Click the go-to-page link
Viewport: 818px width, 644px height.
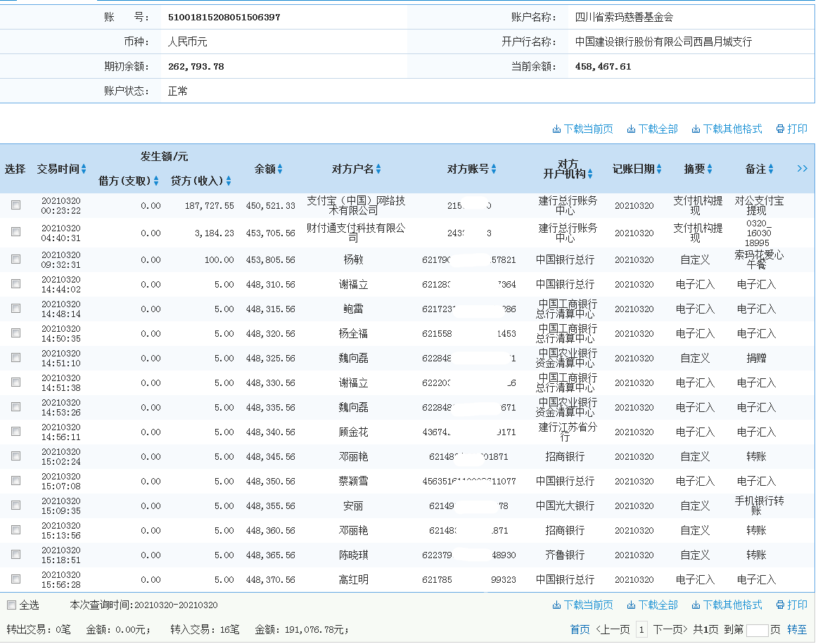point(797,629)
